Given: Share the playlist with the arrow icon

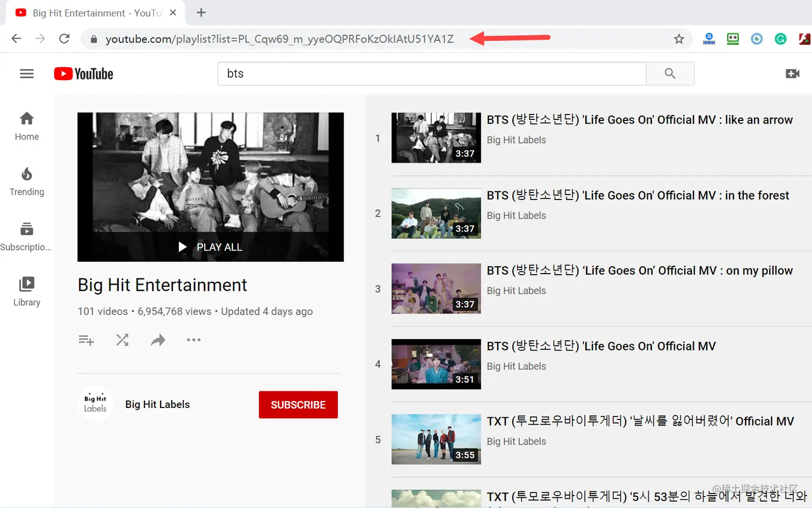Looking at the screenshot, I should click(x=158, y=340).
